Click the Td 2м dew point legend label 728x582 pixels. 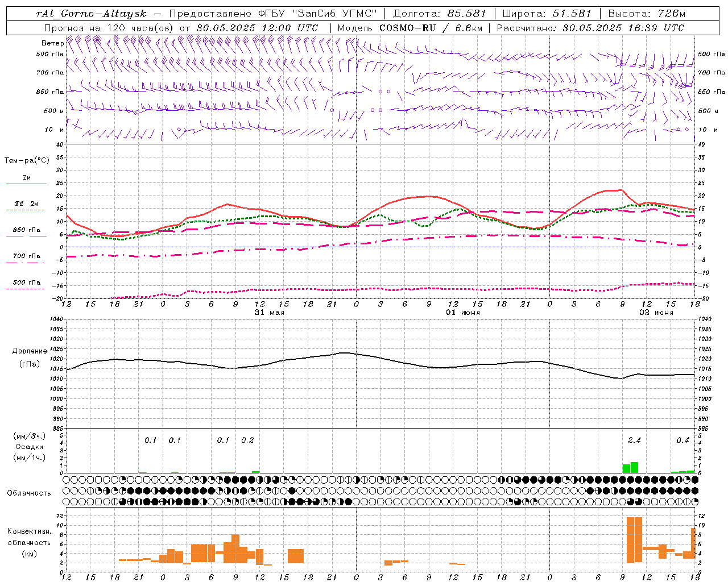coord(27,203)
